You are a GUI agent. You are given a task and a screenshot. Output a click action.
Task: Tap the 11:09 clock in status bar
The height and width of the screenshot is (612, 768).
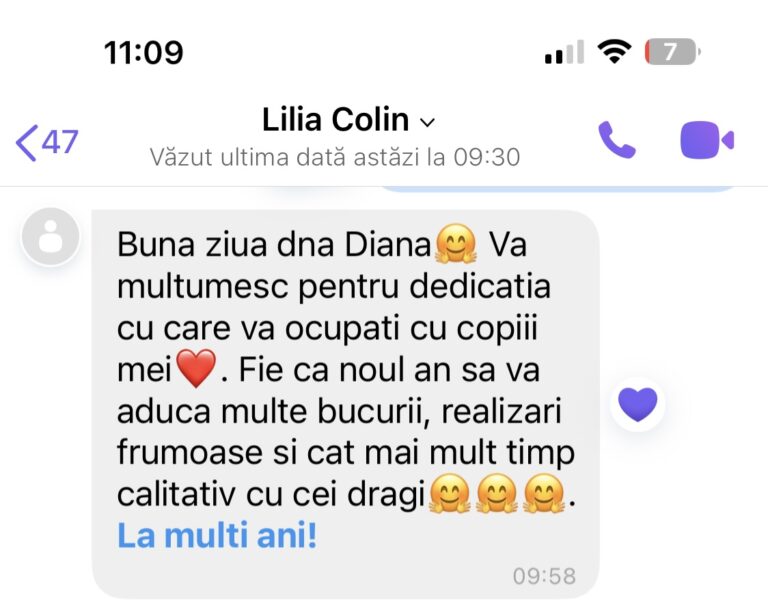coord(144,52)
